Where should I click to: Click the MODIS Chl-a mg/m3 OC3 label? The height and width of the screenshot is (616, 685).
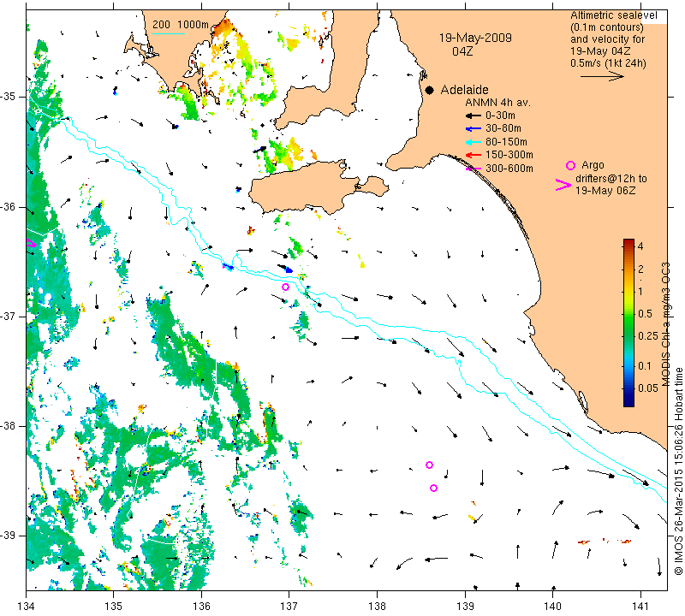(x=665, y=324)
